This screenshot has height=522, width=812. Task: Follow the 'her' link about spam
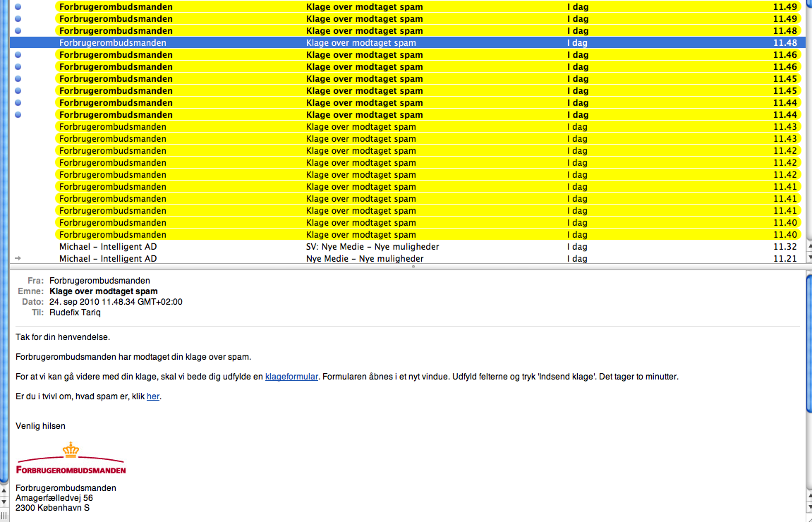pyautogui.click(x=153, y=396)
